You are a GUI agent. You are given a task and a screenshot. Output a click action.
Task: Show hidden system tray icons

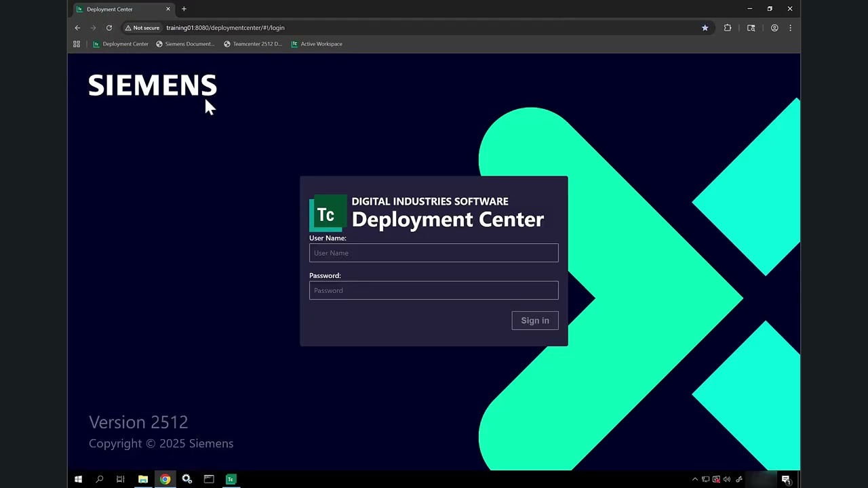tap(694, 479)
